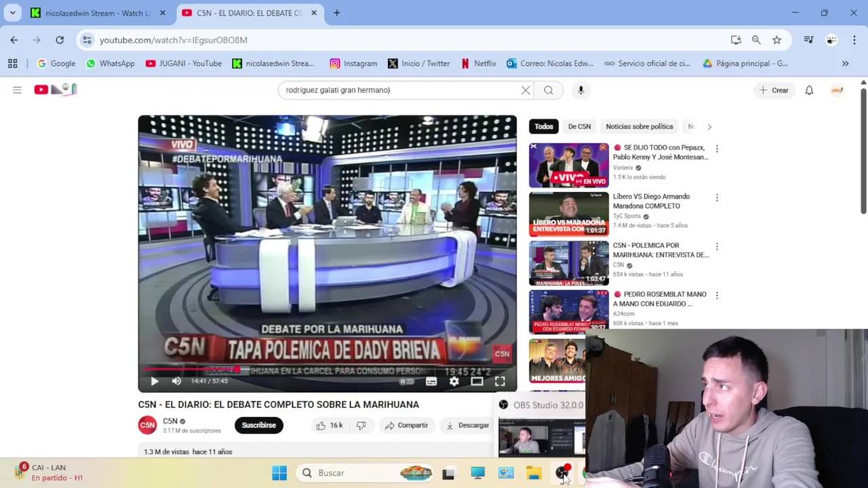Open the C5N POLEMICA POR MARIHUANA thumbnail
This screenshot has height=488, width=868.
[569, 263]
